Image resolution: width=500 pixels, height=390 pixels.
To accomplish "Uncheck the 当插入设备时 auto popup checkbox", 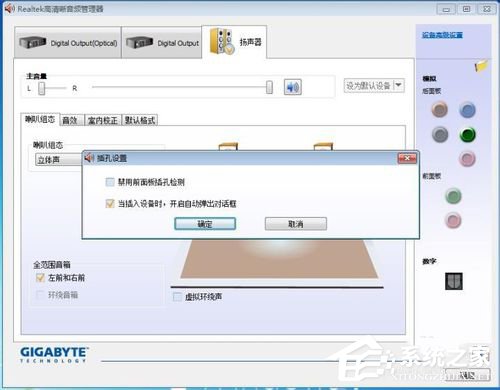I will pyautogui.click(x=110, y=203).
